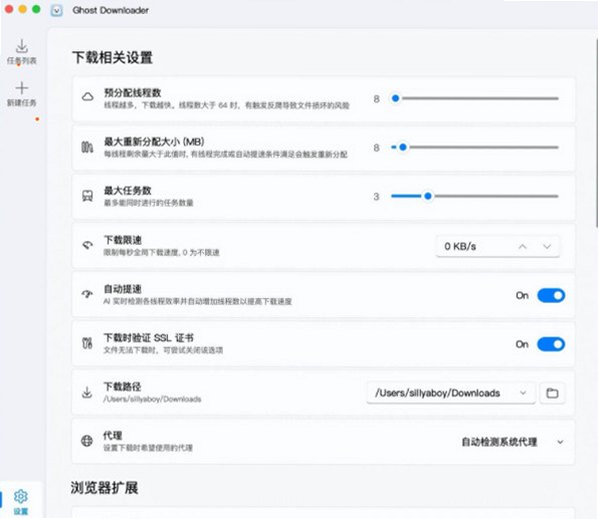Click the 最大重新分配大小 value 8
598x519 pixels.
point(376,148)
